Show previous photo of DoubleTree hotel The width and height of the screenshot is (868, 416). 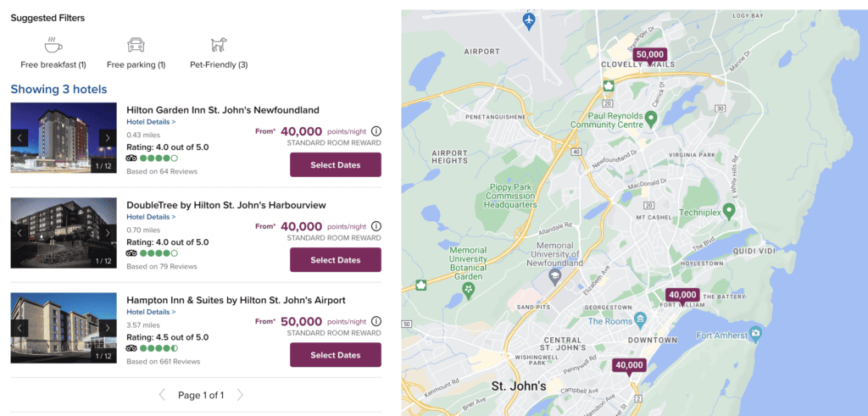20,233
